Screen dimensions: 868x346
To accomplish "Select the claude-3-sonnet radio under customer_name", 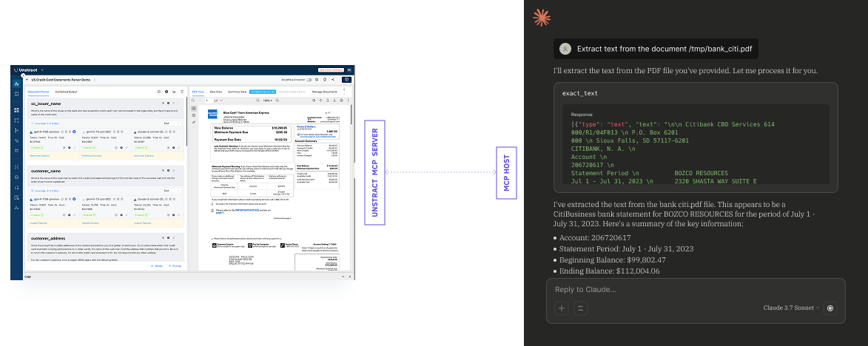I will pyautogui.click(x=178, y=199).
